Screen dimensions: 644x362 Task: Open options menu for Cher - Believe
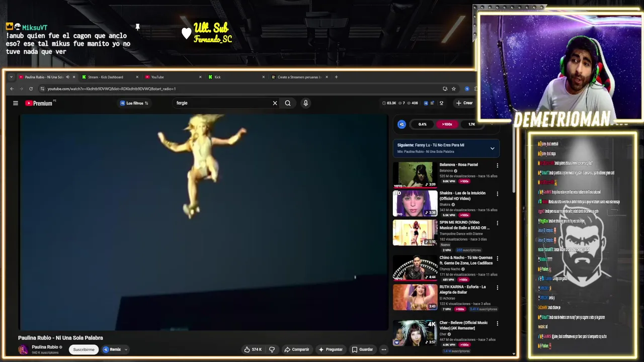pyautogui.click(x=498, y=324)
